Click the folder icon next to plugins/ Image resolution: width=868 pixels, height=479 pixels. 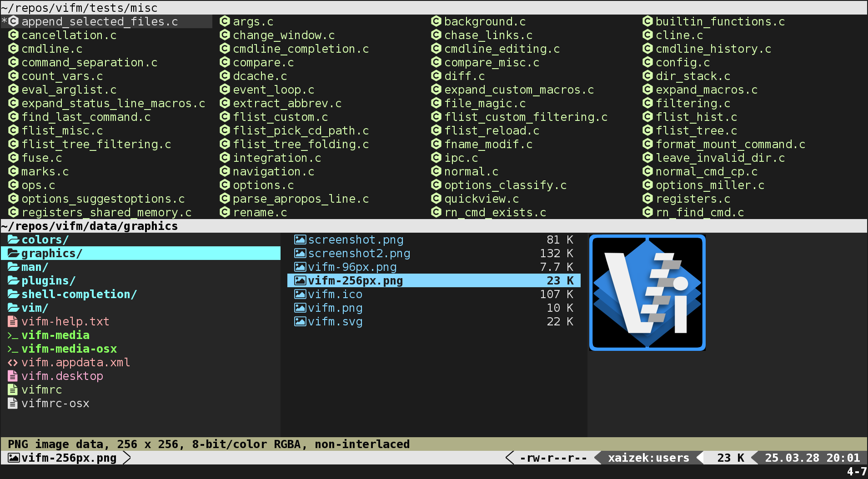14,280
